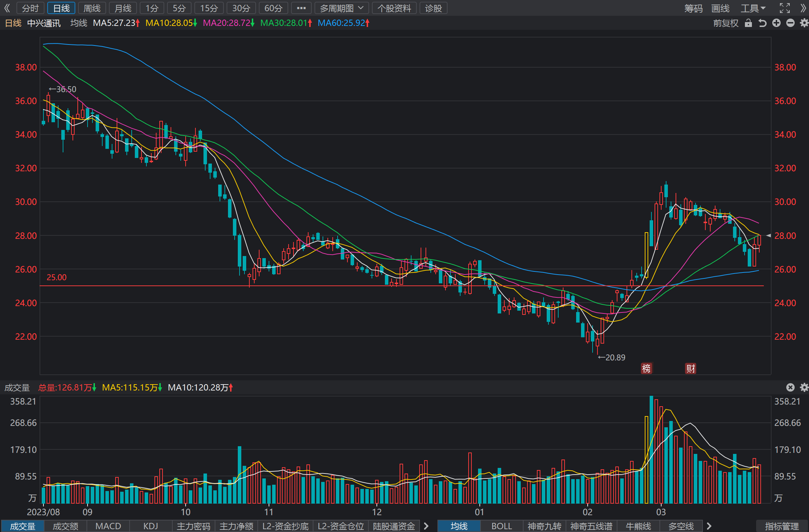Image resolution: width=809 pixels, height=532 pixels.
Task: Click the MA10:28.05 legend value
Action: [171, 23]
